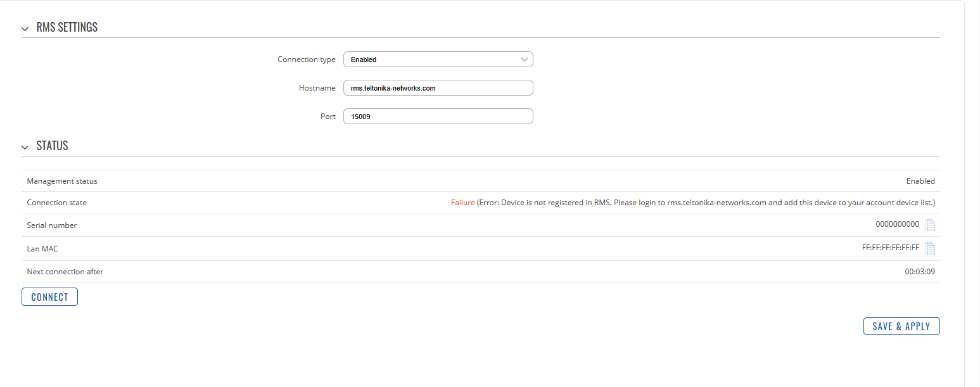Click the Port field label

click(x=328, y=117)
